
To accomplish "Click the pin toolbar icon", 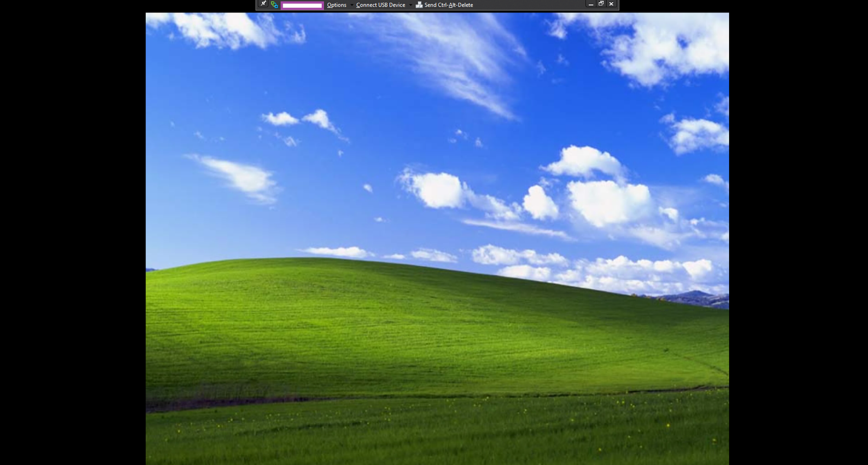I will point(263,4).
